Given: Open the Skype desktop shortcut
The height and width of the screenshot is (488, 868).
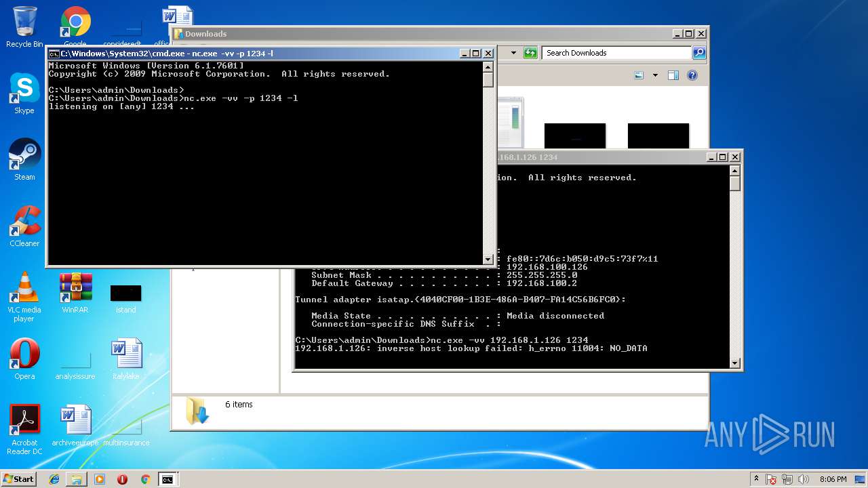Looking at the screenshot, I should [24, 94].
